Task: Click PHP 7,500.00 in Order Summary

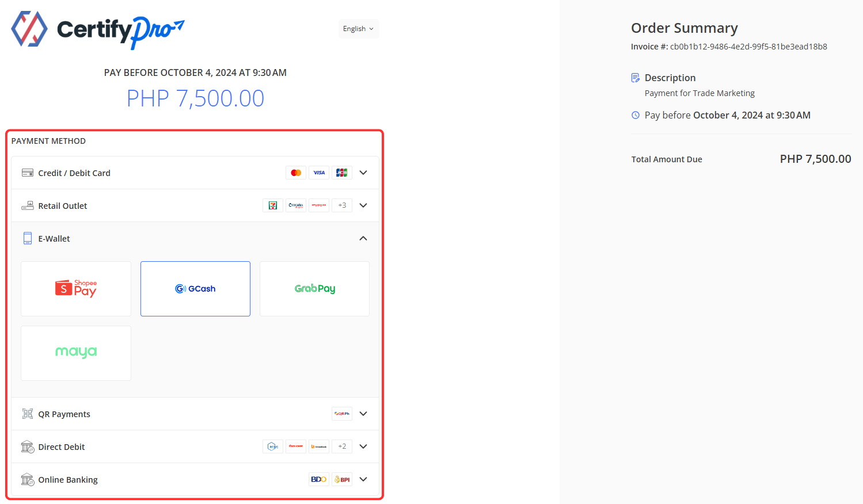Action: point(815,159)
